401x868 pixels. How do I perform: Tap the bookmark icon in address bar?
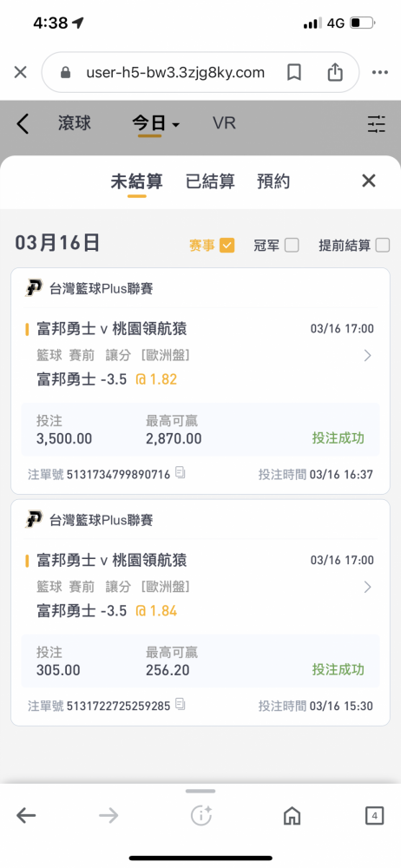coord(294,73)
